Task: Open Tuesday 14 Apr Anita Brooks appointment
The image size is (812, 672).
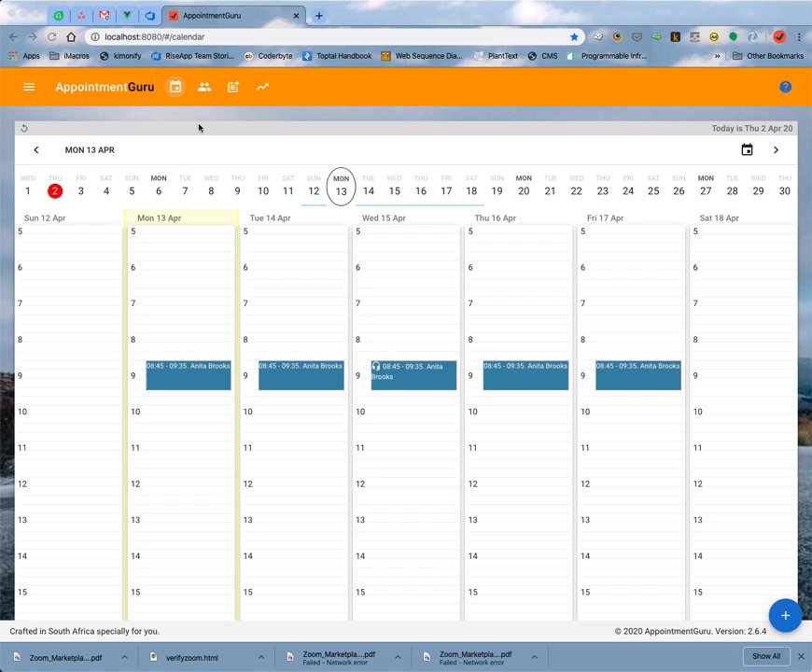Action: click(x=301, y=375)
